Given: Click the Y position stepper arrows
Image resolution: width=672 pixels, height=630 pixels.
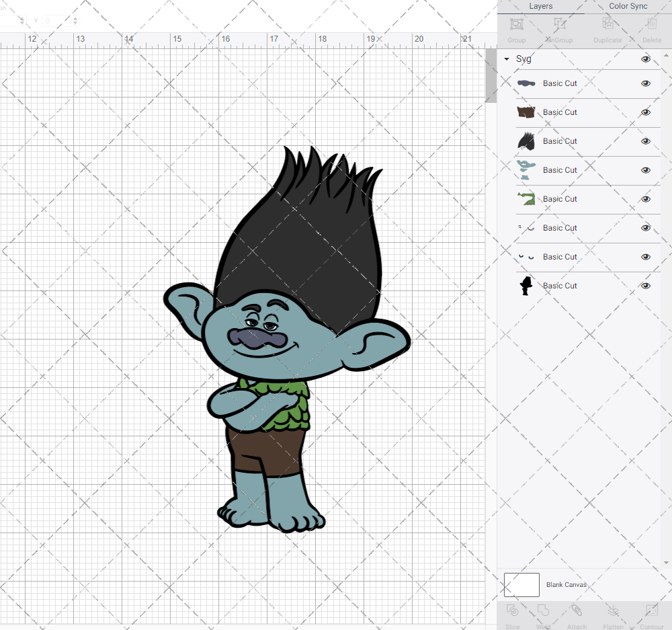Looking at the screenshot, I should pyautogui.click(x=75, y=21).
